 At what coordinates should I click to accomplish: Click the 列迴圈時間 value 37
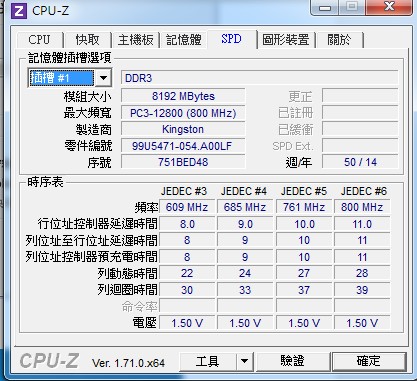[304, 290]
